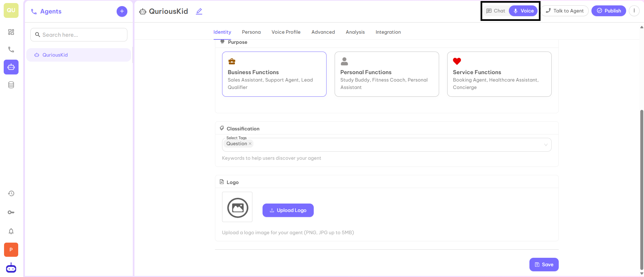
Task: Select the Personal Functions purpose card
Action: [x=387, y=74]
